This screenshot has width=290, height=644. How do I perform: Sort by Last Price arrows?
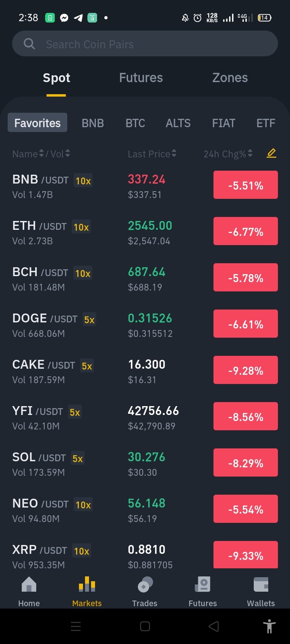(174, 153)
